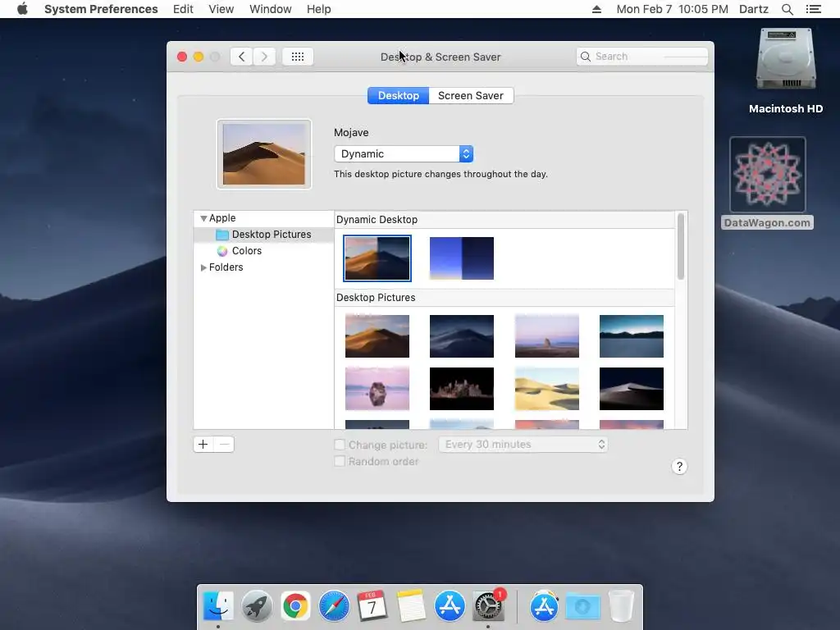The width and height of the screenshot is (840, 630).
Task: Open the Edit menu
Action: (x=183, y=9)
